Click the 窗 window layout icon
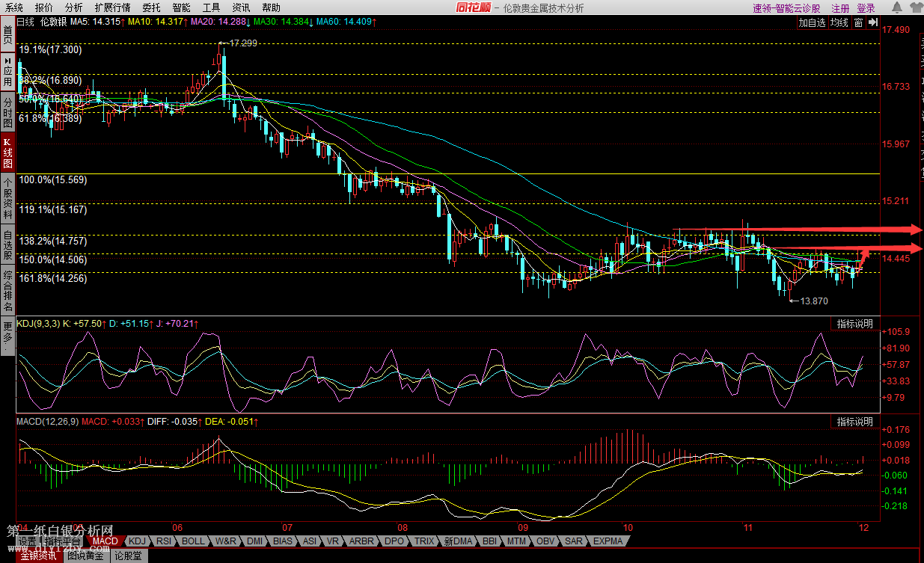 pyautogui.click(x=859, y=22)
